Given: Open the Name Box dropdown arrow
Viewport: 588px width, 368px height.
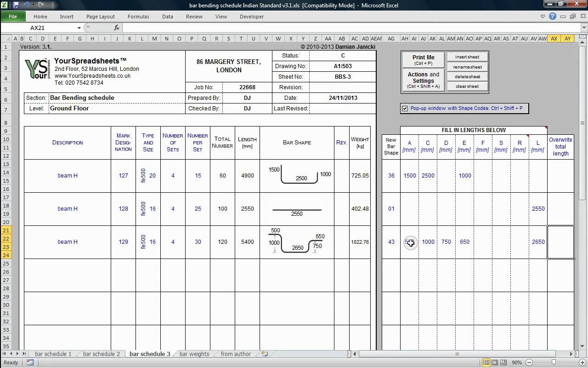Looking at the screenshot, I should pos(79,28).
